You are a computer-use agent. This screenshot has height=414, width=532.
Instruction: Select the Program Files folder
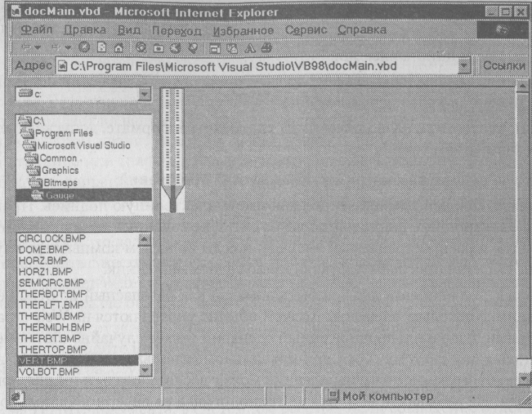[x=56, y=133]
